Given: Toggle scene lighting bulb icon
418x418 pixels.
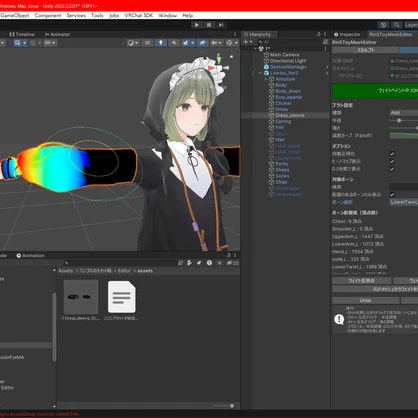Looking at the screenshot, I should pos(161,43).
